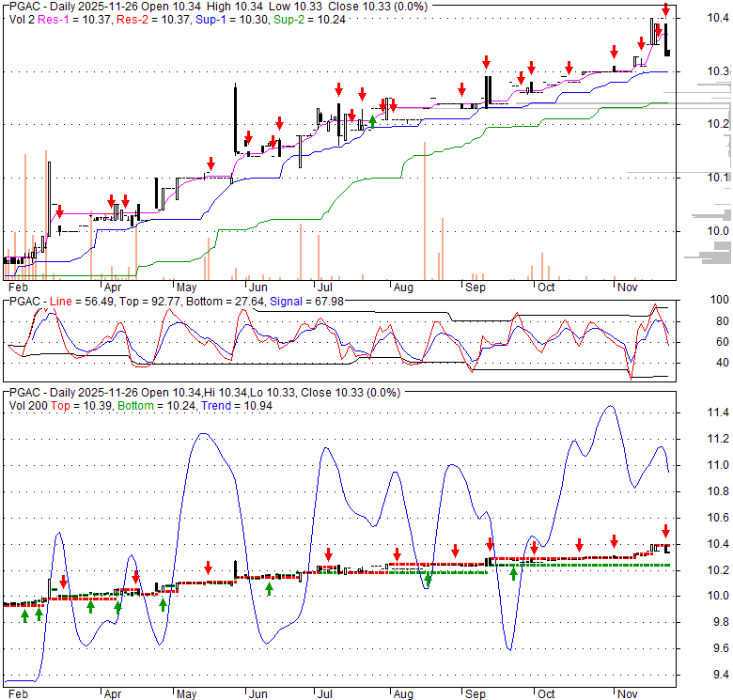Click the red down arrow above the September candle in the top chart

pos(487,63)
